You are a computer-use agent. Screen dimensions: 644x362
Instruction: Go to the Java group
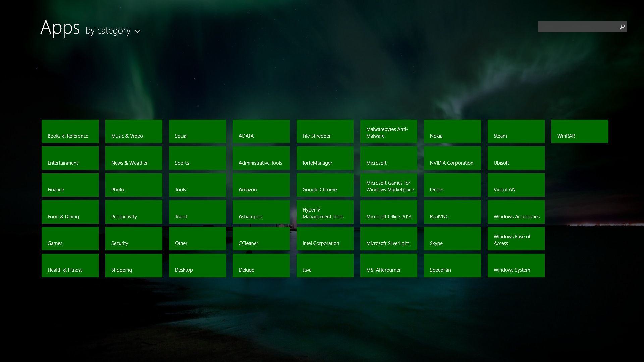pos(325,265)
